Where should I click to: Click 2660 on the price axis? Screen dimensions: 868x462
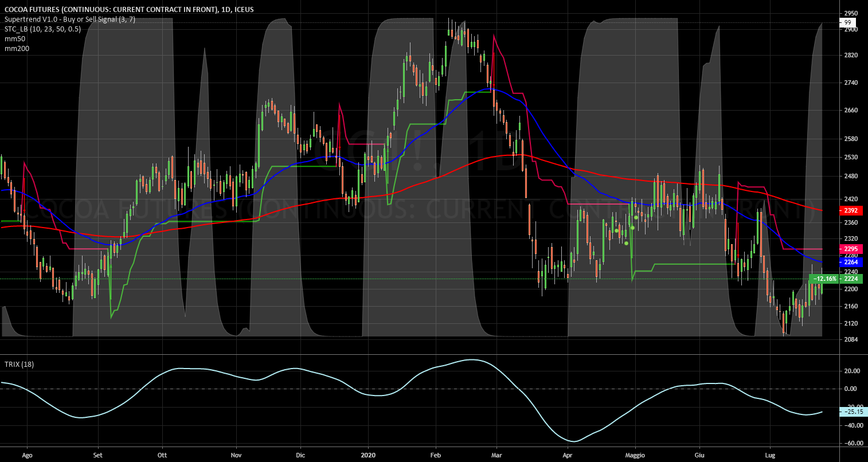click(x=851, y=111)
